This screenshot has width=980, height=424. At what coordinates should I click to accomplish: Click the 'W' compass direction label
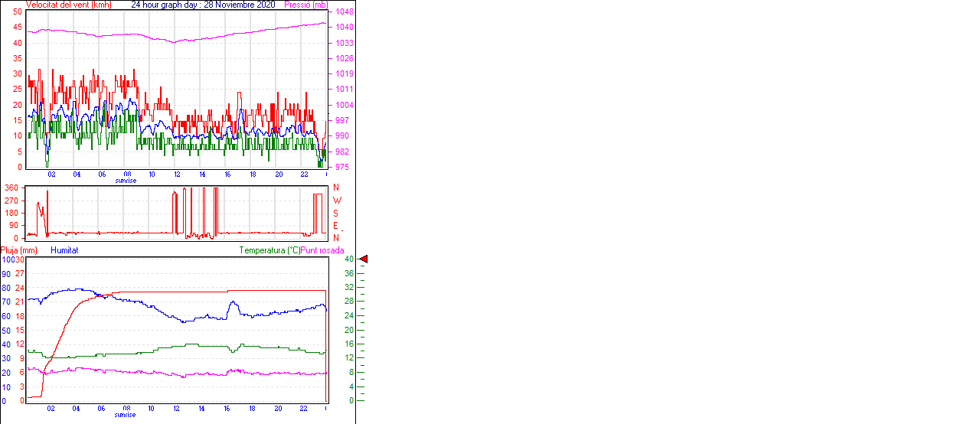pos(336,200)
